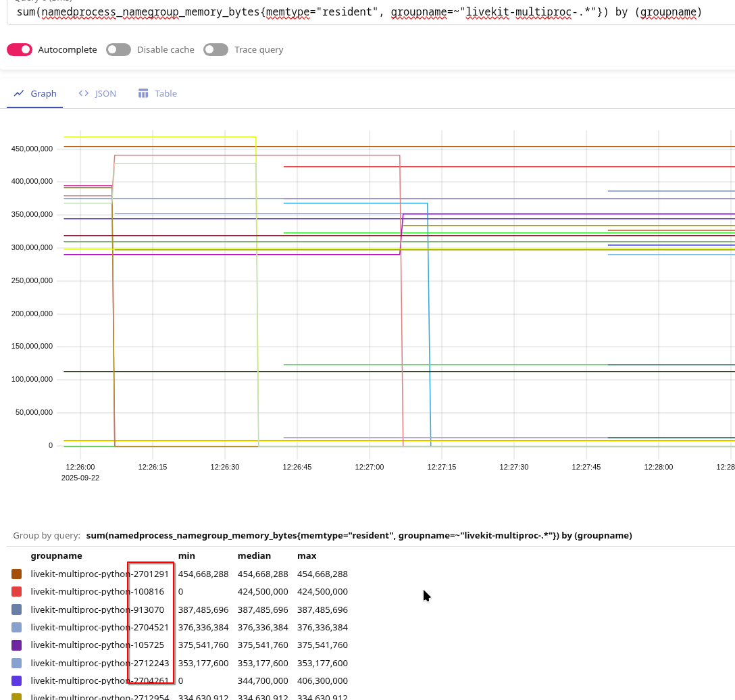Select legend entry livekit-multiproc-python-913070
The width and height of the screenshot is (735, 700).
97,609
